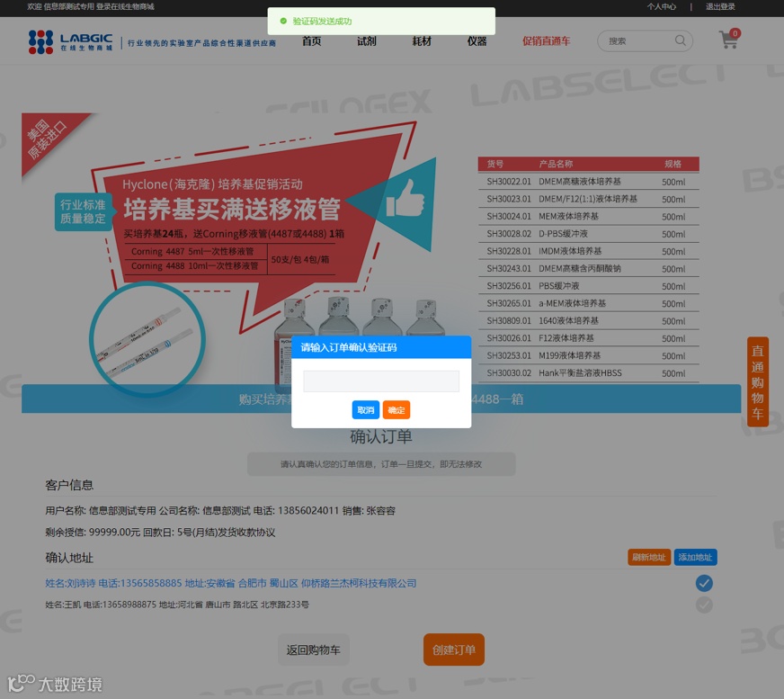
Task: Click table row SH30026.01 F12液体培养基
Action: click(x=589, y=337)
